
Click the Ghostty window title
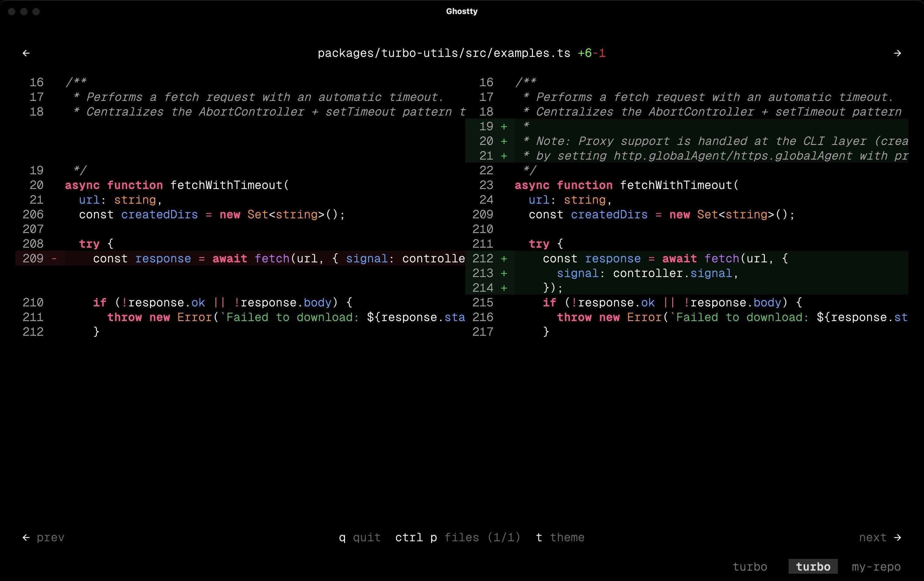pyautogui.click(x=462, y=11)
